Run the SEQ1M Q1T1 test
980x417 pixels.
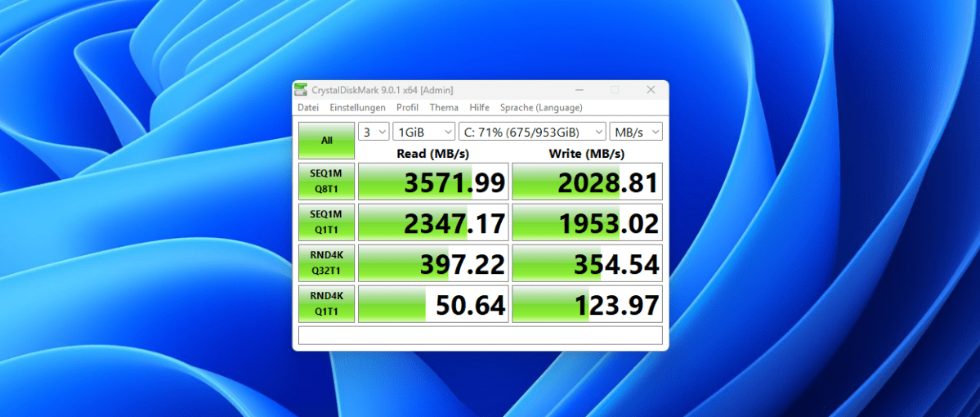pos(326,222)
